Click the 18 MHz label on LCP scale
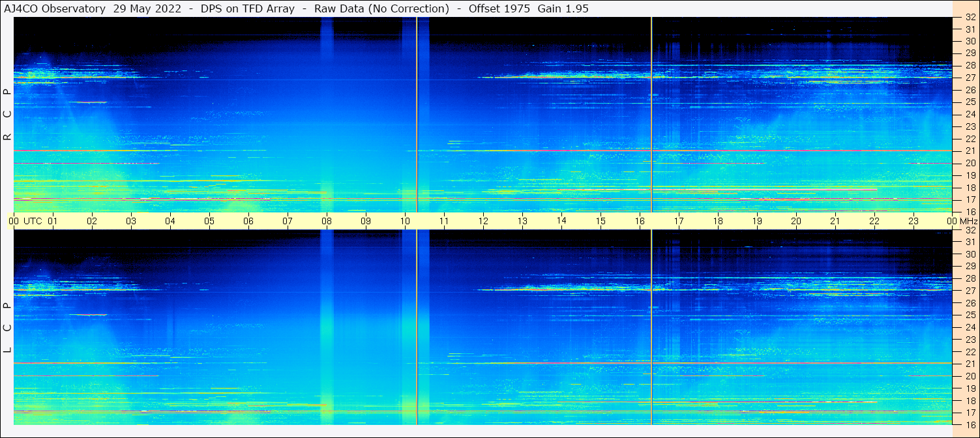980x438 pixels. pyautogui.click(x=970, y=400)
